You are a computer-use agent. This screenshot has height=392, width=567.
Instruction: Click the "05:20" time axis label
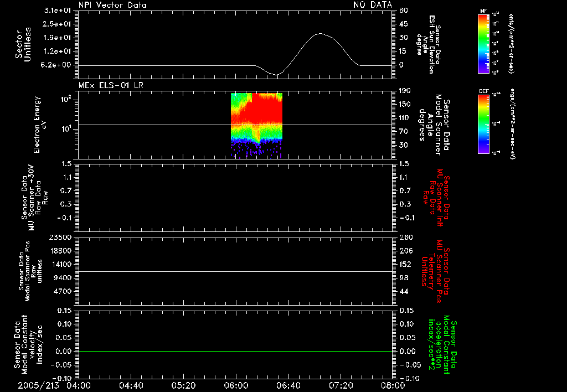pyautogui.click(x=184, y=385)
